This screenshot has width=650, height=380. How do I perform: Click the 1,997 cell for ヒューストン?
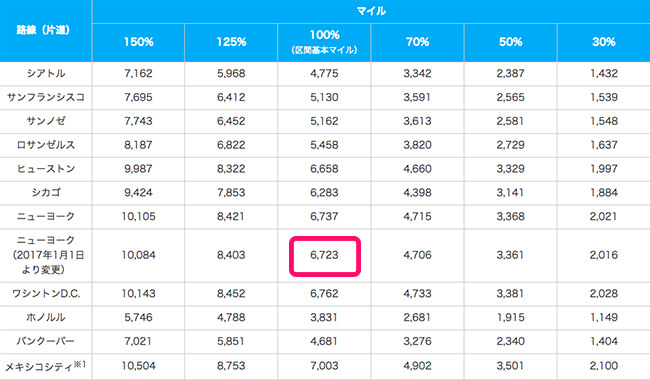(604, 169)
